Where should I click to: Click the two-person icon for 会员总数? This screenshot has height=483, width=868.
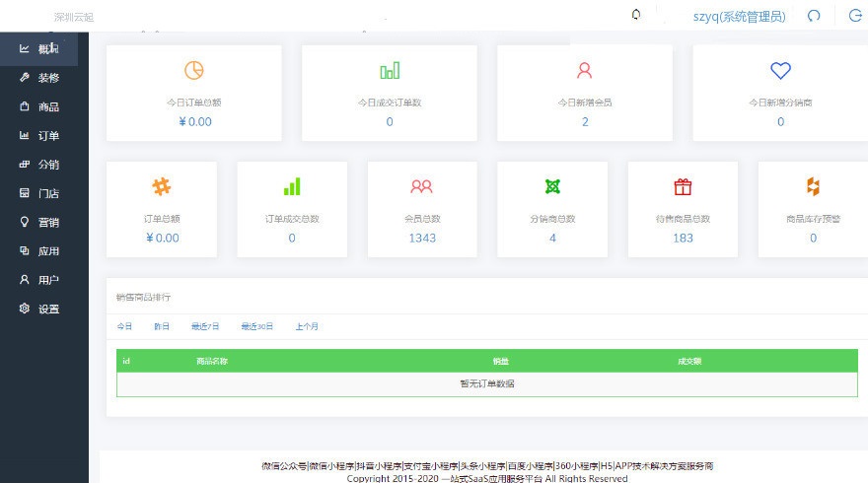pos(422,186)
